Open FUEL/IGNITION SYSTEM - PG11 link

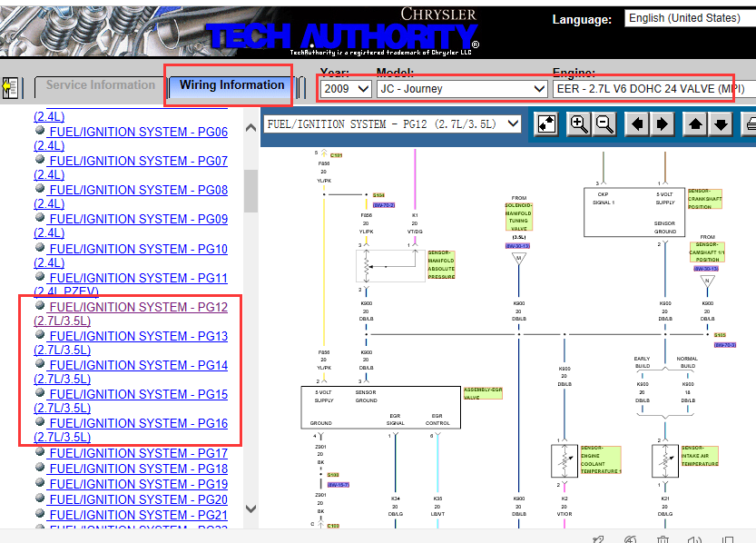131,284
